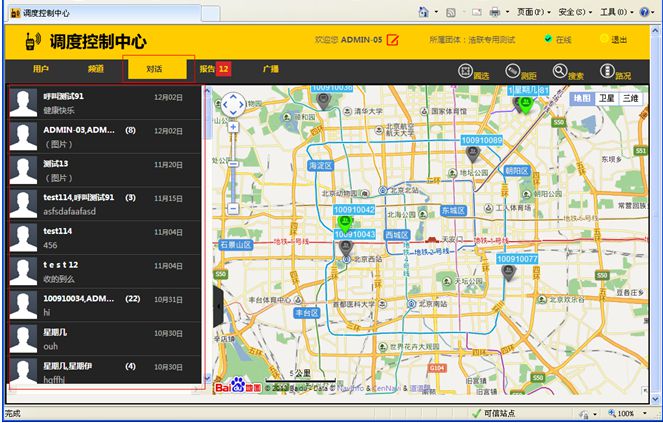
Task: Switch map type to 卫星
Action: (x=606, y=98)
